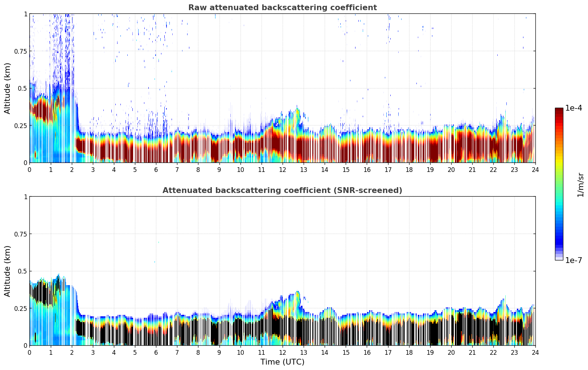Select hour 6 tick on the top plot's time axis
The image size is (588, 370).
[156, 170]
